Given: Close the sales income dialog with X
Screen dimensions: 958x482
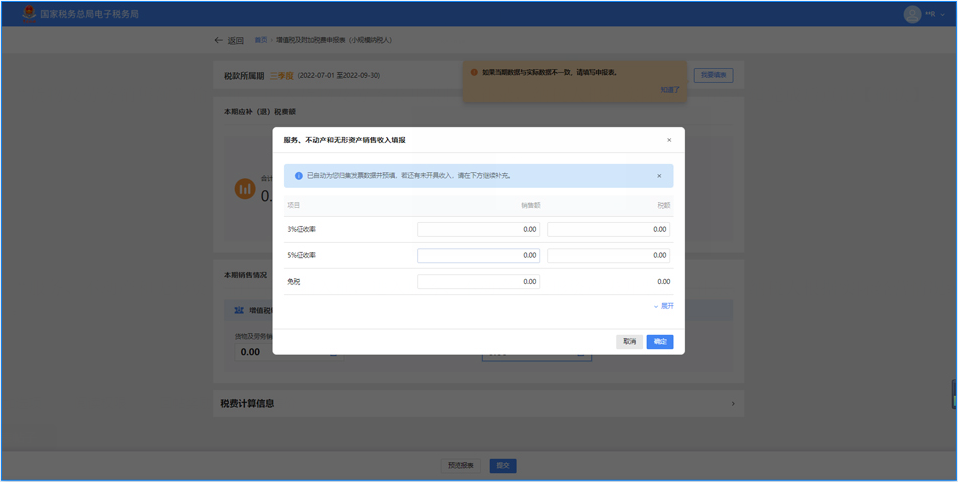Looking at the screenshot, I should [x=669, y=140].
